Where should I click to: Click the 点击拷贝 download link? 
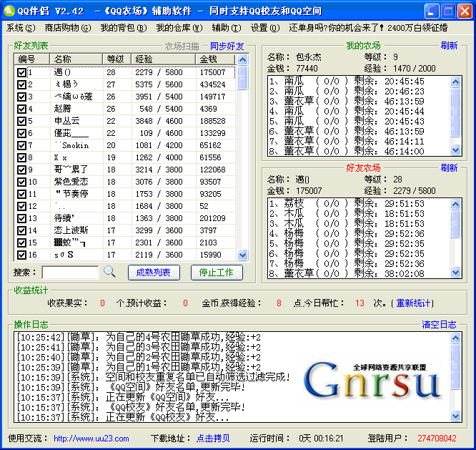coord(213,438)
